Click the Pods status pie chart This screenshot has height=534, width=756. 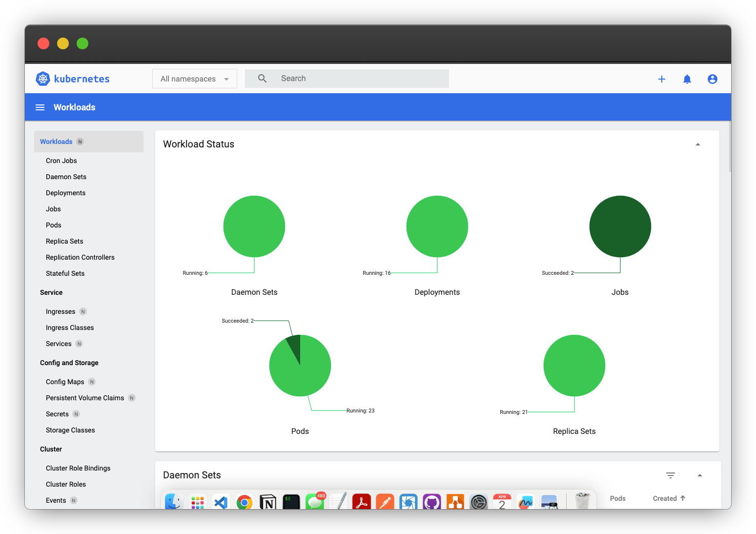[x=300, y=365]
